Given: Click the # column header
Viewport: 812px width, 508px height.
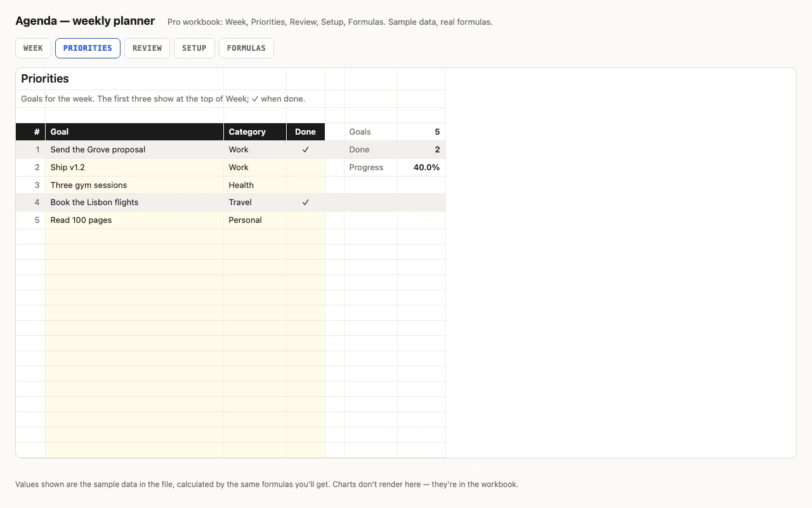Looking at the screenshot, I should 30,132.
